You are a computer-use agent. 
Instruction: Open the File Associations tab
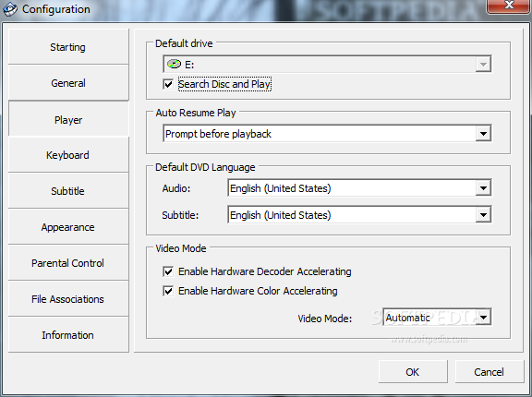point(68,299)
